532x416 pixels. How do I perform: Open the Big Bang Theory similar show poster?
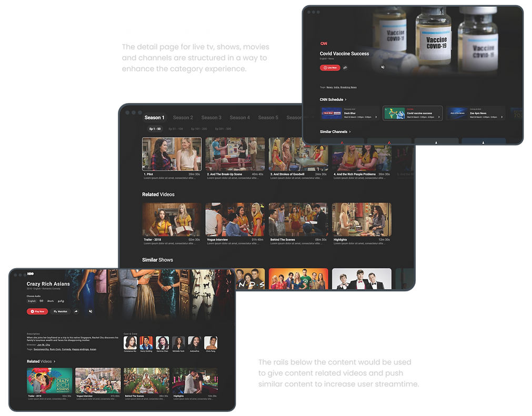(298, 279)
